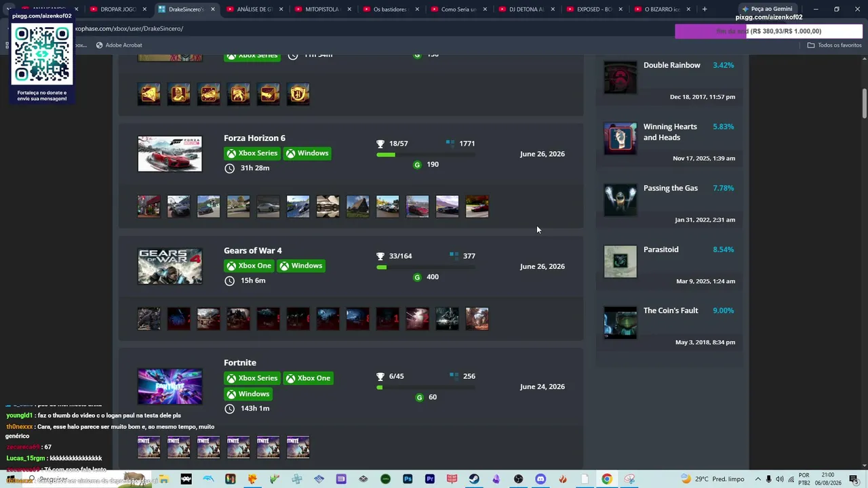Switch to the DJ DETONA browser tab
The height and width of the screenshot is (488, 868).
coord(527,9)
